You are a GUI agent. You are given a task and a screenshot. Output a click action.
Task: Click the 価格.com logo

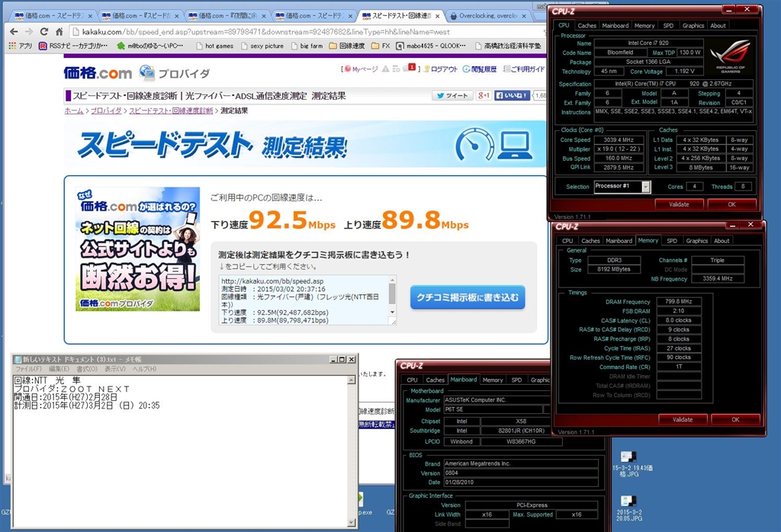click(98, 73)
